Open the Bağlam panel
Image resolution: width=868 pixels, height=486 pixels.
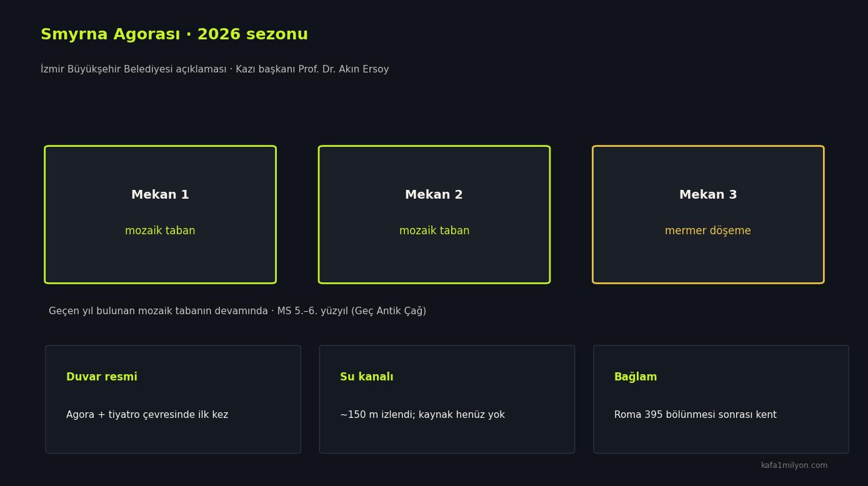[721, 399]
